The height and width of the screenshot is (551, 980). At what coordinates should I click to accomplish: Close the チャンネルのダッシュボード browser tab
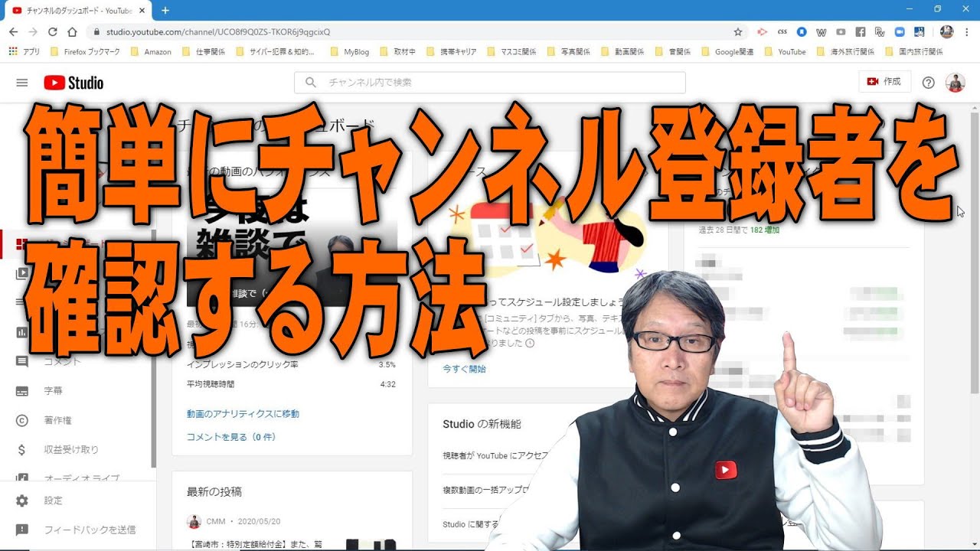142,10
